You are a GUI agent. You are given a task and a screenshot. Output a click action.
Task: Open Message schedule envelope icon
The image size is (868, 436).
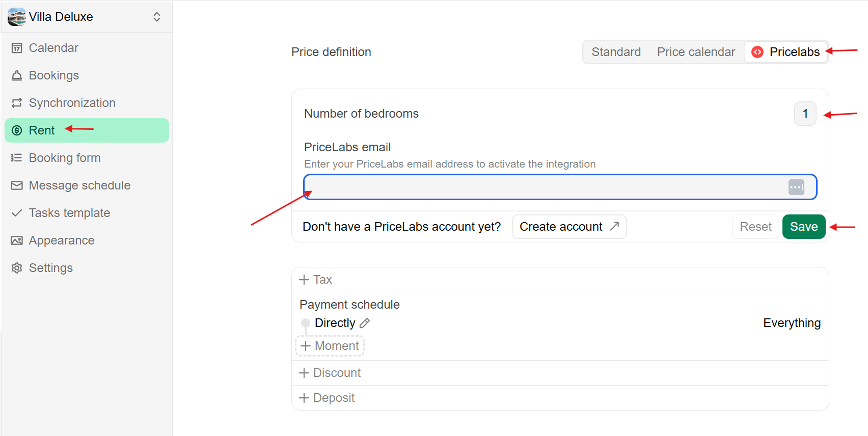17,185
